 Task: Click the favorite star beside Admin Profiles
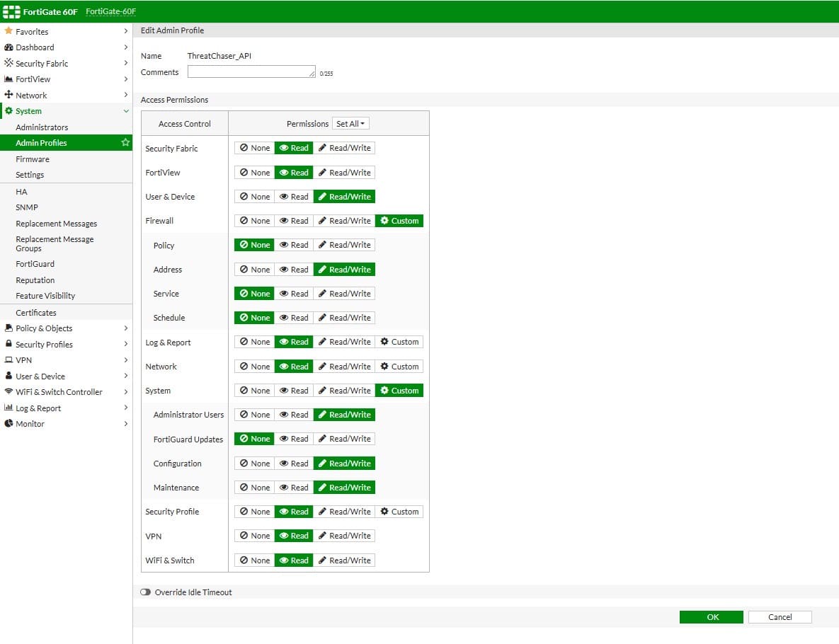(x=125, y=143)
